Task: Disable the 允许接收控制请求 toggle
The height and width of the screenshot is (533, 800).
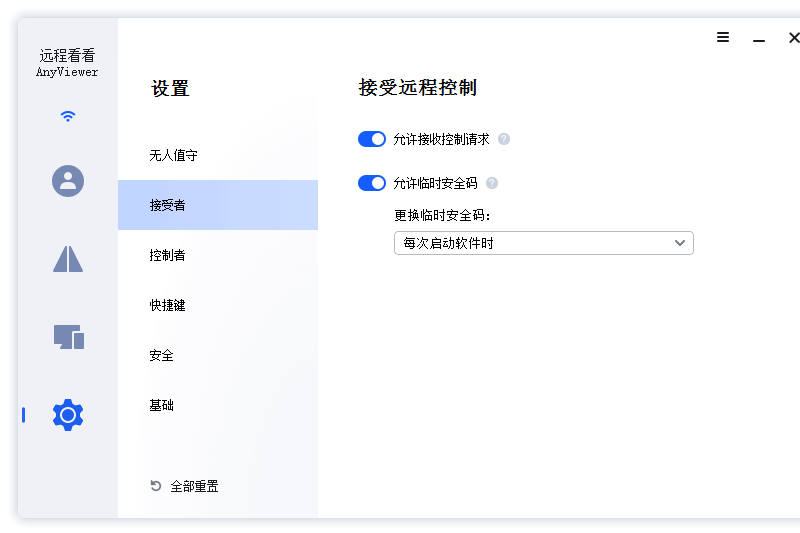Action: click(x=372, y=140)
